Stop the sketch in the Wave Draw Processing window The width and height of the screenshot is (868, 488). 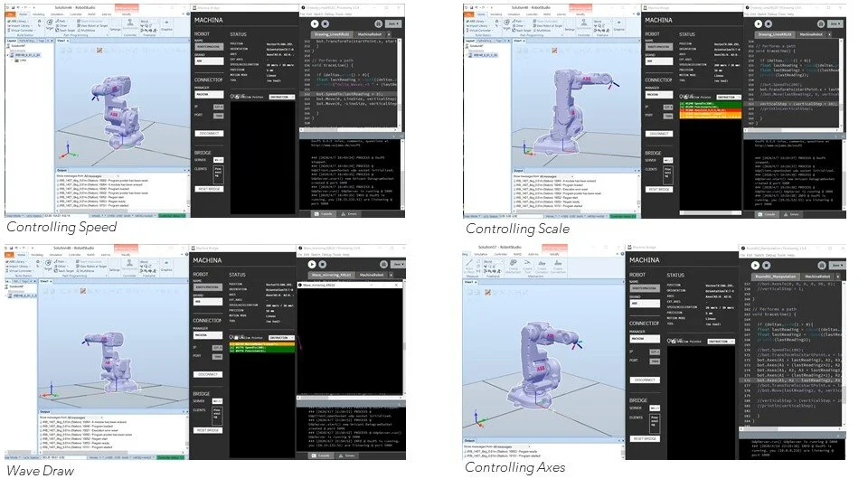click(323, 265)
